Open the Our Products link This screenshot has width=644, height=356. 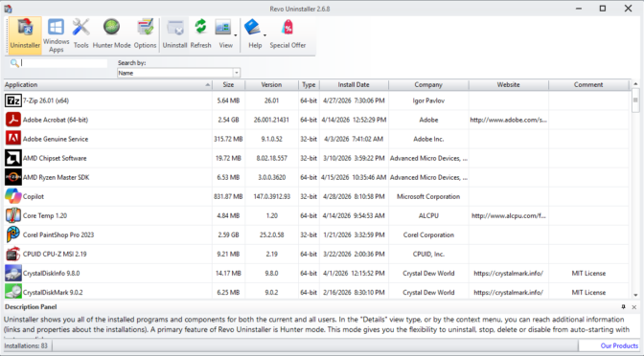[619, 345]
